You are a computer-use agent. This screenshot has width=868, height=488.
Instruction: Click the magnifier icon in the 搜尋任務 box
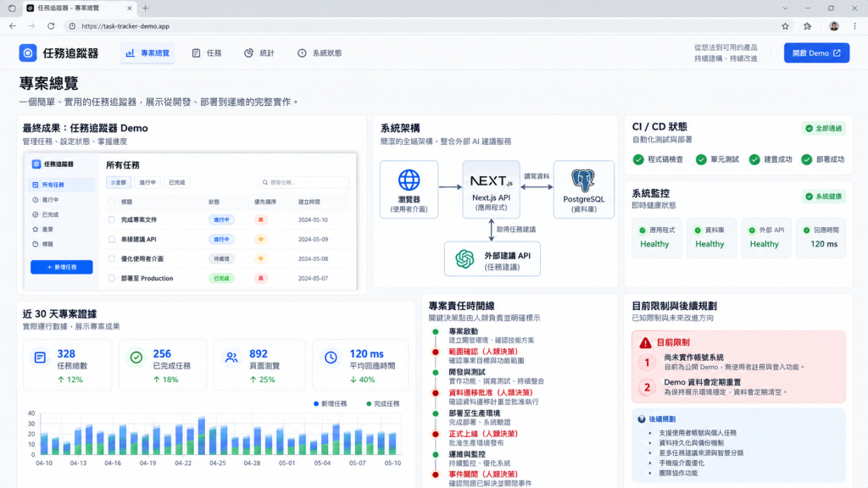(x=265, y=183)
